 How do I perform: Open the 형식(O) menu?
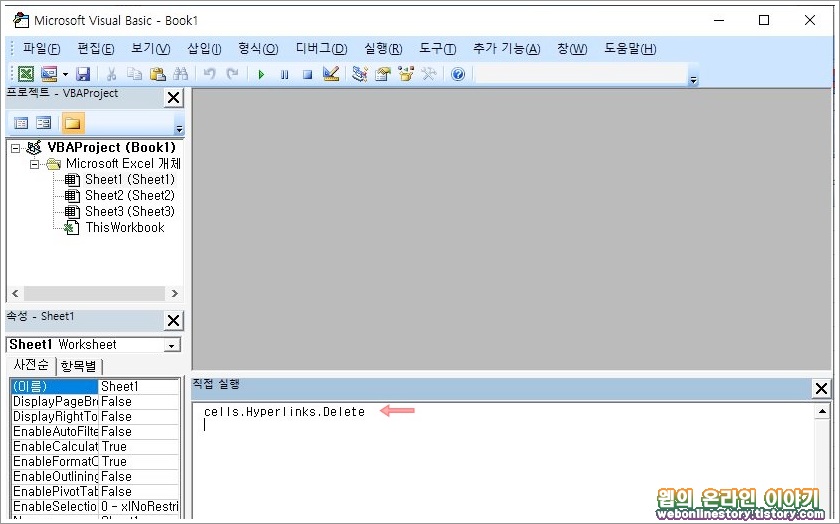click(x=258, y=49)
